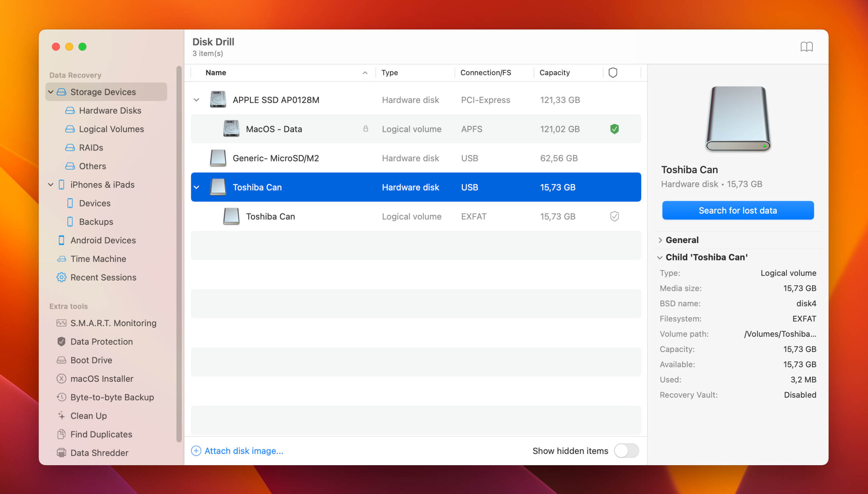
Task: Click the Byte-to-byte Backup clock icon
Action: click(61, 397)
